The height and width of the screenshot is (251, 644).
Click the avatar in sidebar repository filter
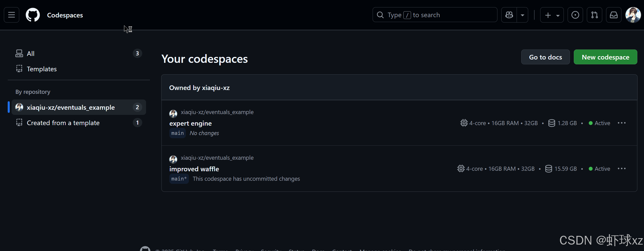pyautogui.click(x=19, y=107)
